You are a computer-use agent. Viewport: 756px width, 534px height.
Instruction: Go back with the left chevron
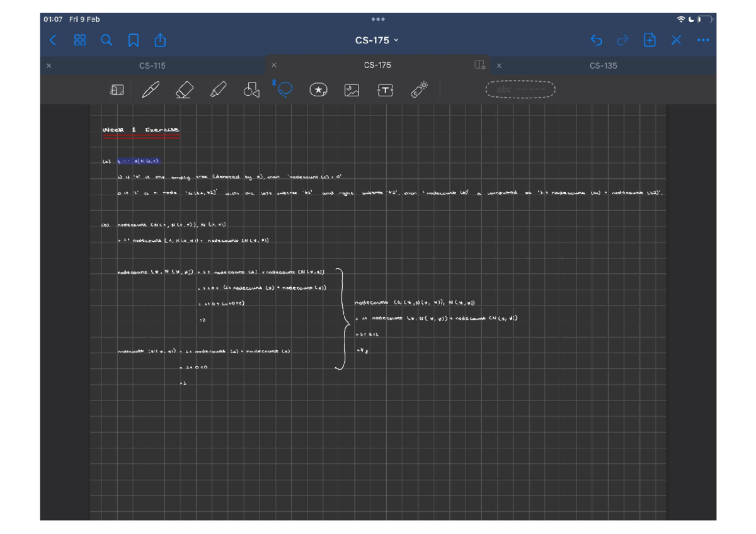click(53, 40)
